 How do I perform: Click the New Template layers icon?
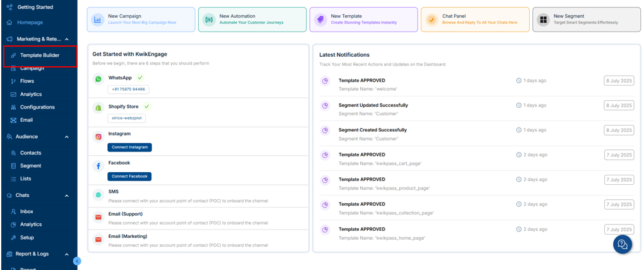(x=320, y=20)
